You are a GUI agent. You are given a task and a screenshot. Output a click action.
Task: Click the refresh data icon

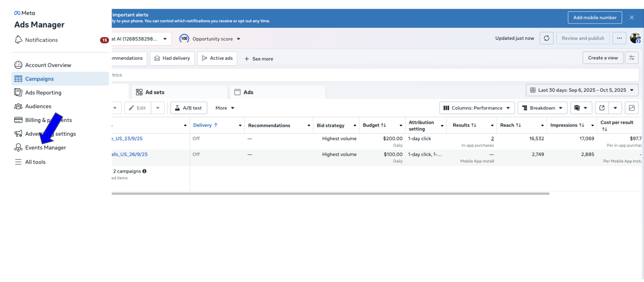(546, 38)
